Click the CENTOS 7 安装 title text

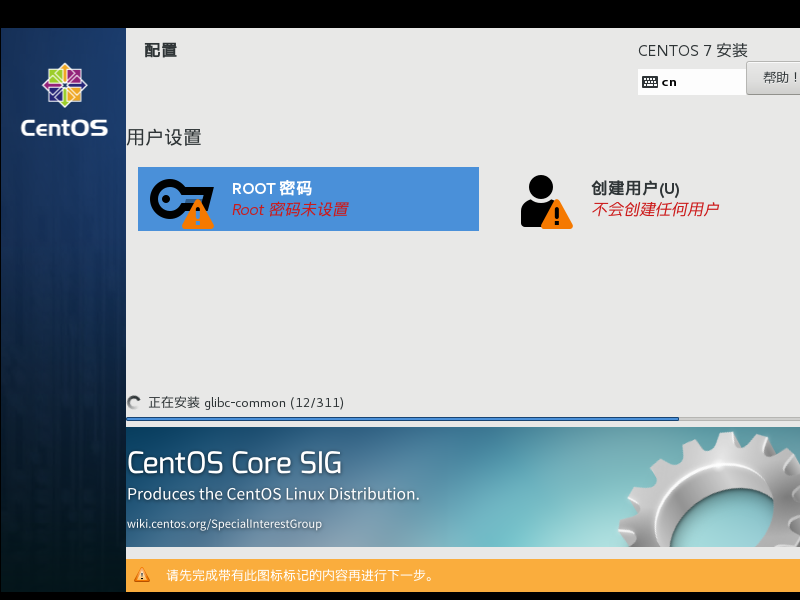[692, 51]
